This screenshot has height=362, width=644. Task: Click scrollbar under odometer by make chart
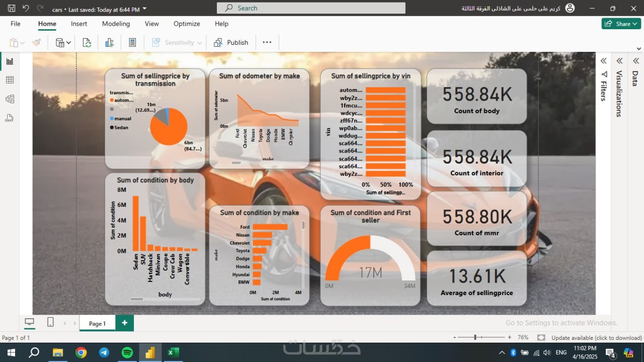tap(236, 163)
